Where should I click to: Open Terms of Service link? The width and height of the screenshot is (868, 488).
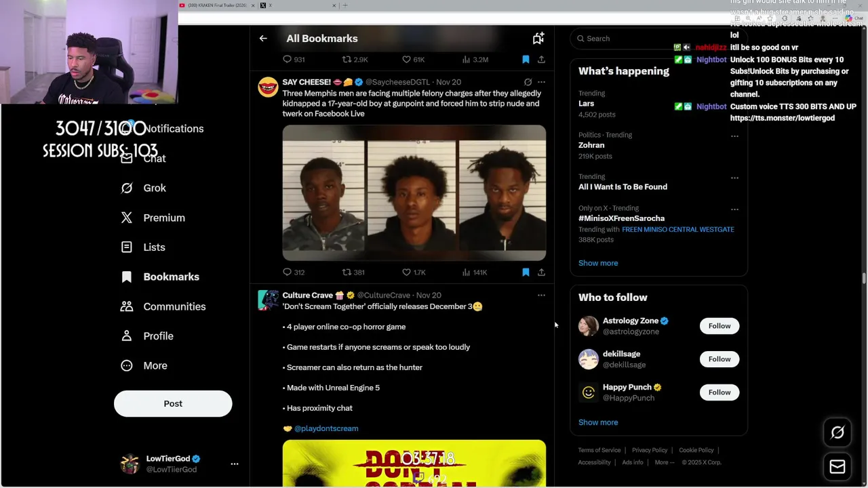click(x=599, y=450)
